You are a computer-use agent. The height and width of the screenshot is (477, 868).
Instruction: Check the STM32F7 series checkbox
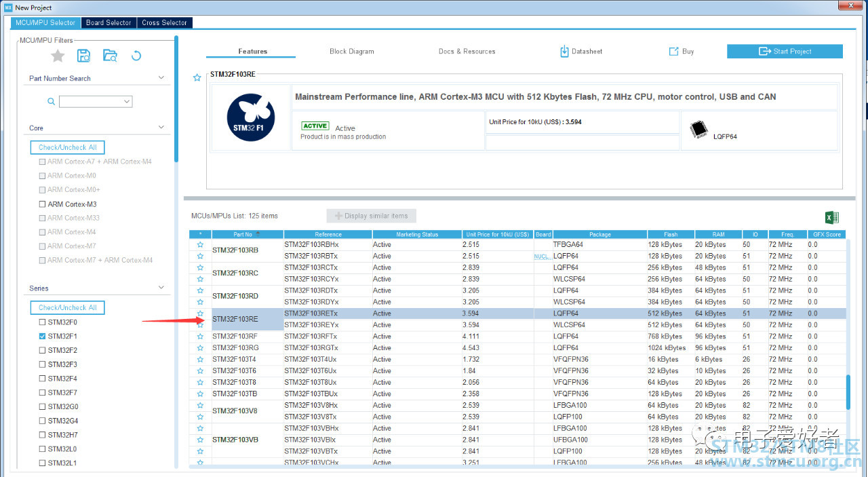(43, 393)
